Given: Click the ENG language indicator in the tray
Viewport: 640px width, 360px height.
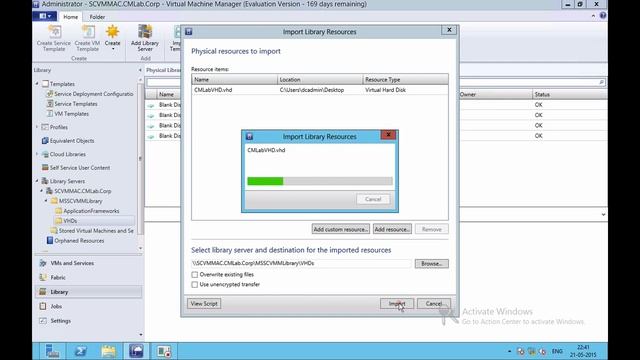Looking at the screenshot, I should [557, 351].
